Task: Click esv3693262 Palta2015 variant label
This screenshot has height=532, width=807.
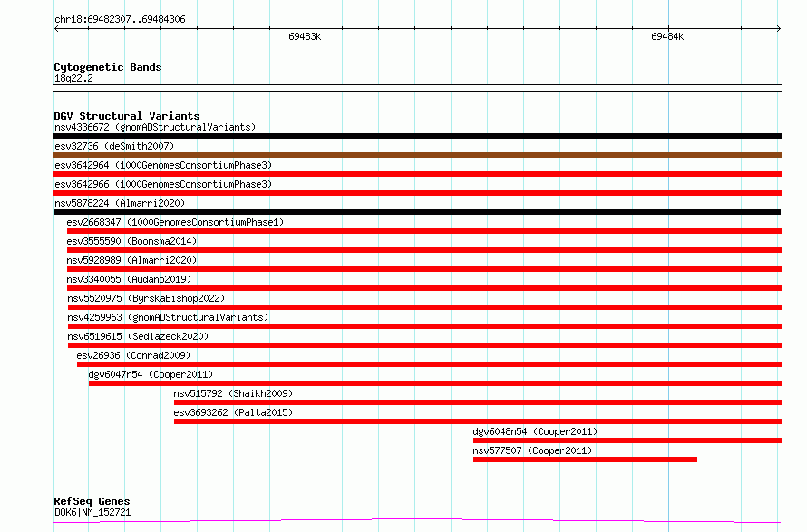Action: point(233,412)
